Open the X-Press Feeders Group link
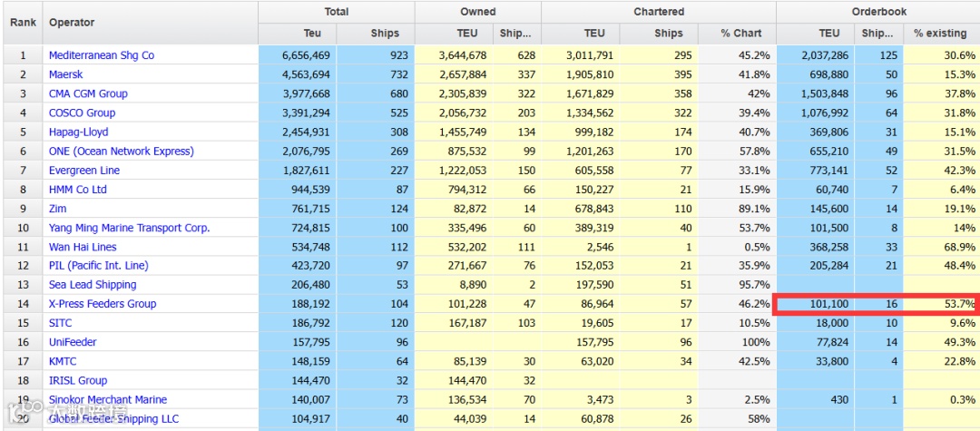The height and width of the screenshot is (431, 980). 103,304
